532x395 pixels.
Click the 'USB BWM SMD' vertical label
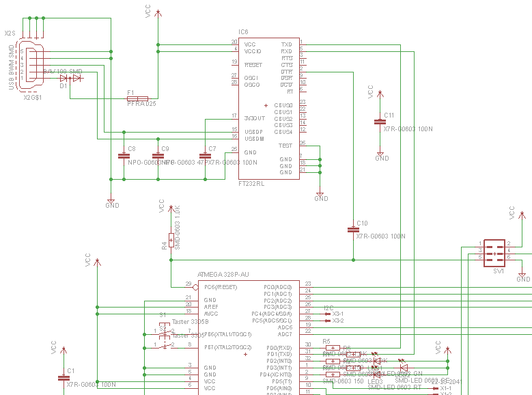click(11, 67)
